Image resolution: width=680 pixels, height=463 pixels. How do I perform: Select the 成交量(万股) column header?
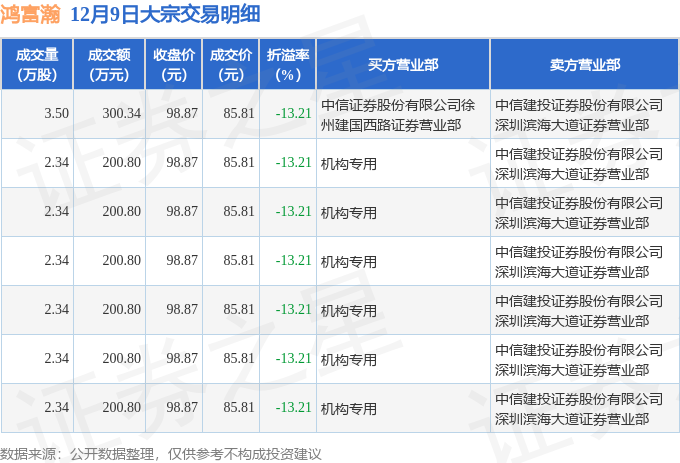(37, 65)
